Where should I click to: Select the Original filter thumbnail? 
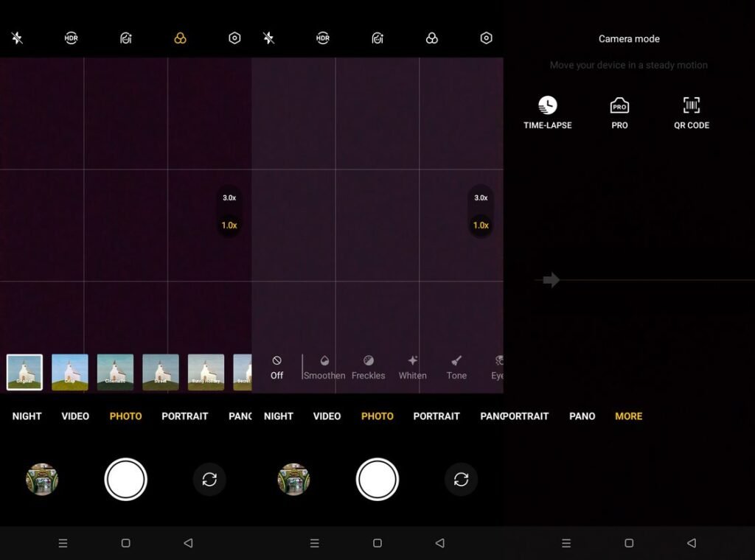click(x=24, y=372)
